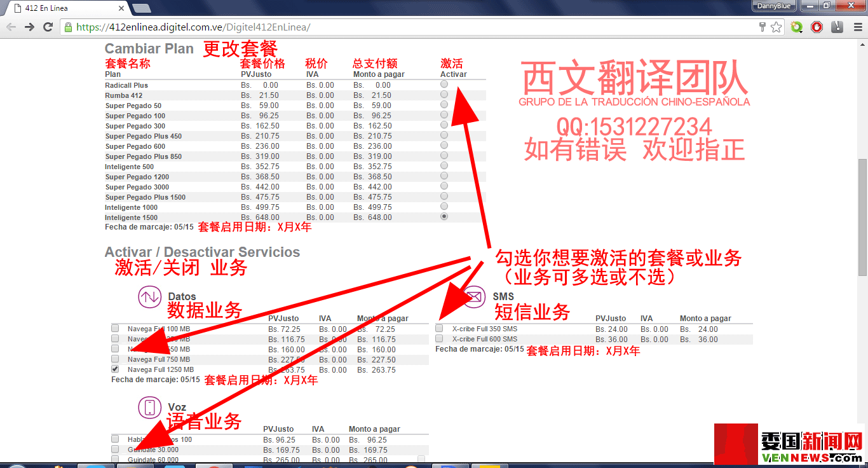Click the 'Datos' section title
Image resolution: width=868 pixels, height=468 pixels.
[182, 296]
